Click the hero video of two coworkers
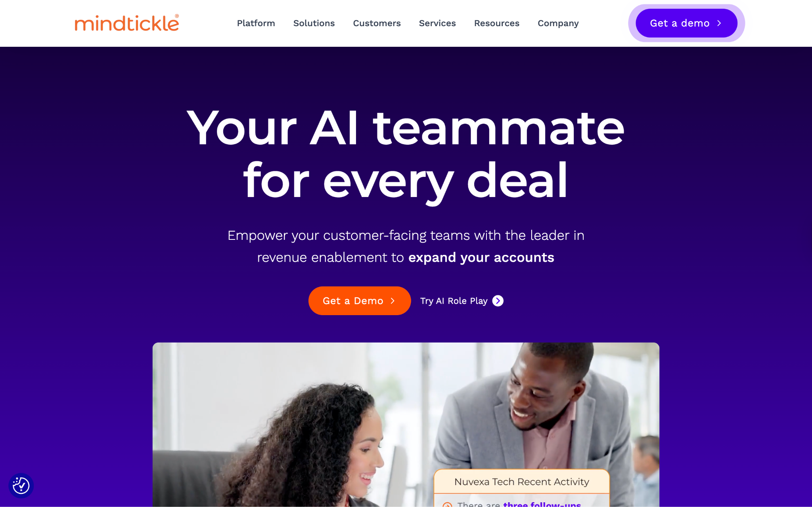Screen dimensions: 812x507 [406, 425]
